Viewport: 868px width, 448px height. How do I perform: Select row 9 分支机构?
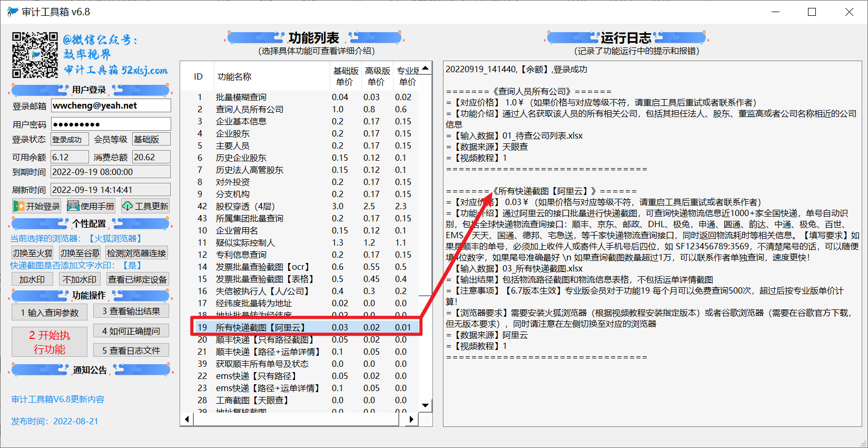[x=300, y=194]
